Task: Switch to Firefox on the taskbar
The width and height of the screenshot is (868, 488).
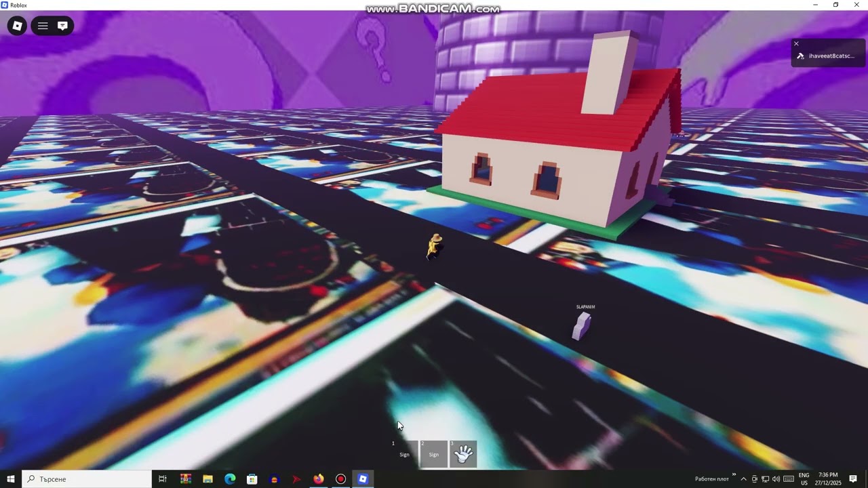Action: point(318,479)
